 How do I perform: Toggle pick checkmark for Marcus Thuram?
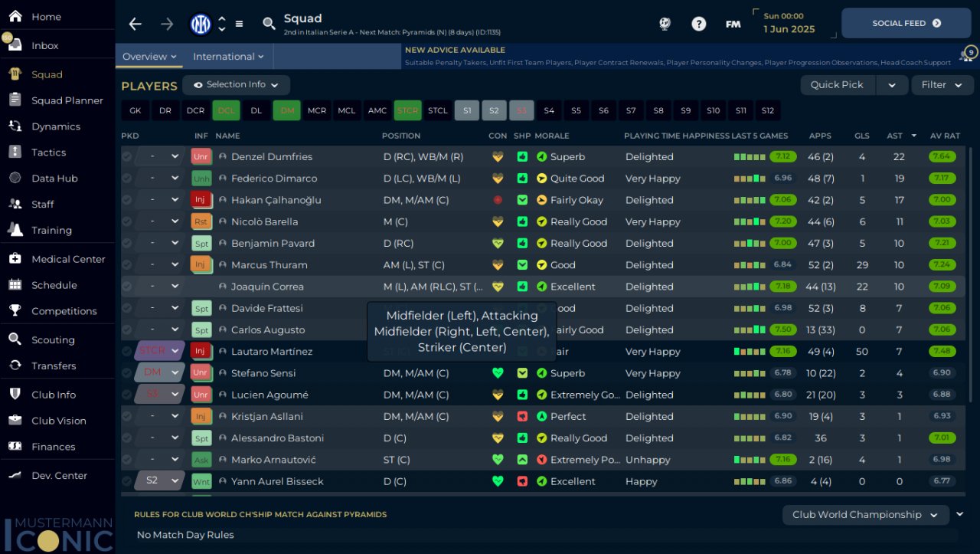pos(126,265)
